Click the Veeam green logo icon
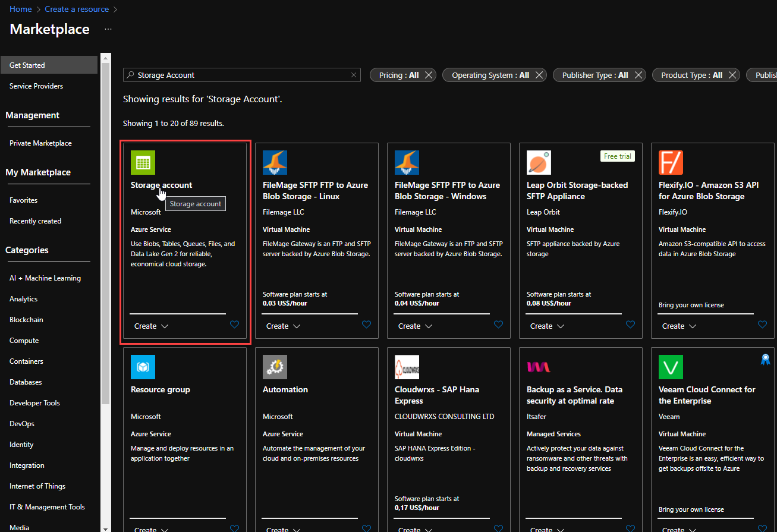This screenshot has height=532, width=777. click(x=671, y=367)
